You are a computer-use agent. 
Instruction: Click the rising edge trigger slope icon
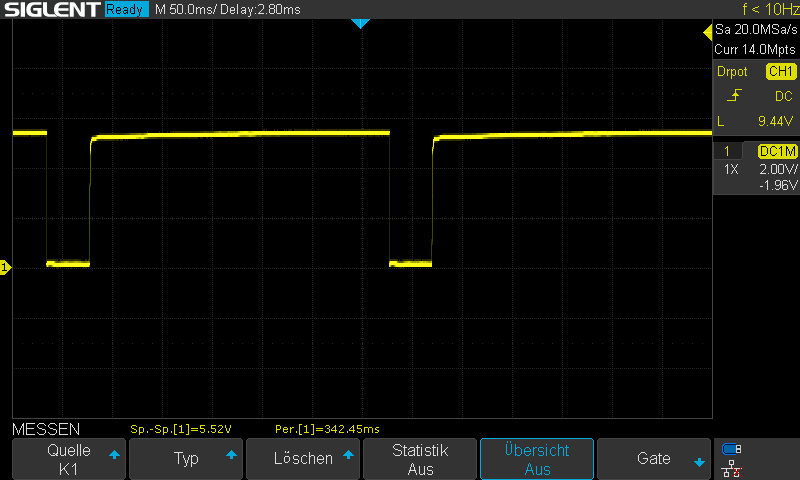pyautogui.click(x=734, y=95)
